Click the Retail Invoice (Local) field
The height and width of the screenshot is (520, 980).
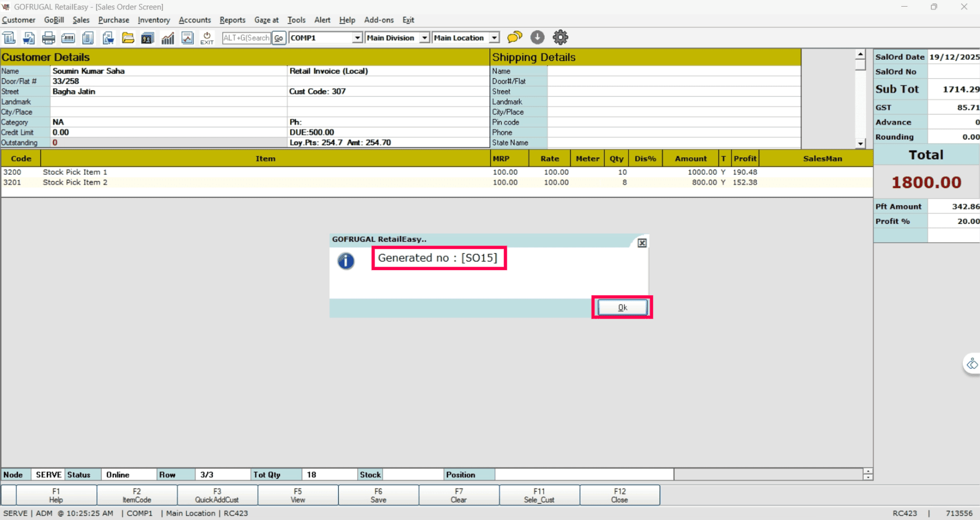[388, 71]
